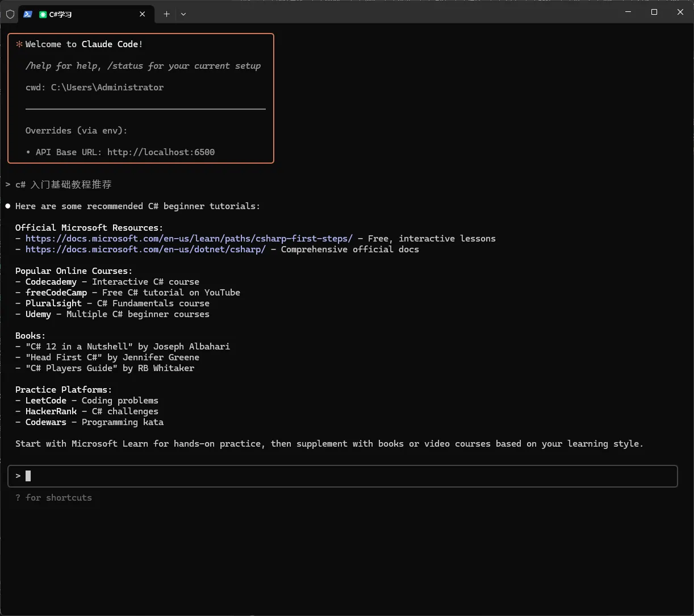Click the green icon beside the C#学习 title
The height and width of the screenshot is (616, 694).
click(43, 14)
